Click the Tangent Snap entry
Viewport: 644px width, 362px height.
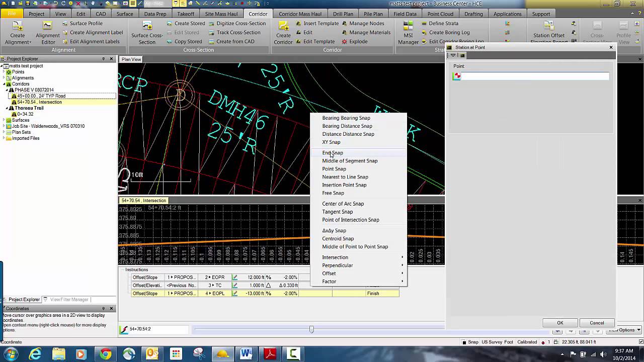point(358,212)
